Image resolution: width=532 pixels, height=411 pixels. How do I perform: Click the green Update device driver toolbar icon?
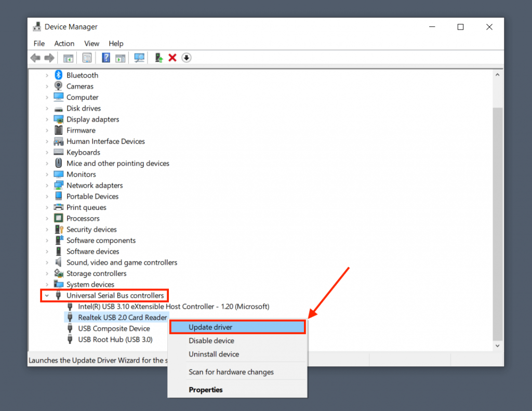(159, 58)
